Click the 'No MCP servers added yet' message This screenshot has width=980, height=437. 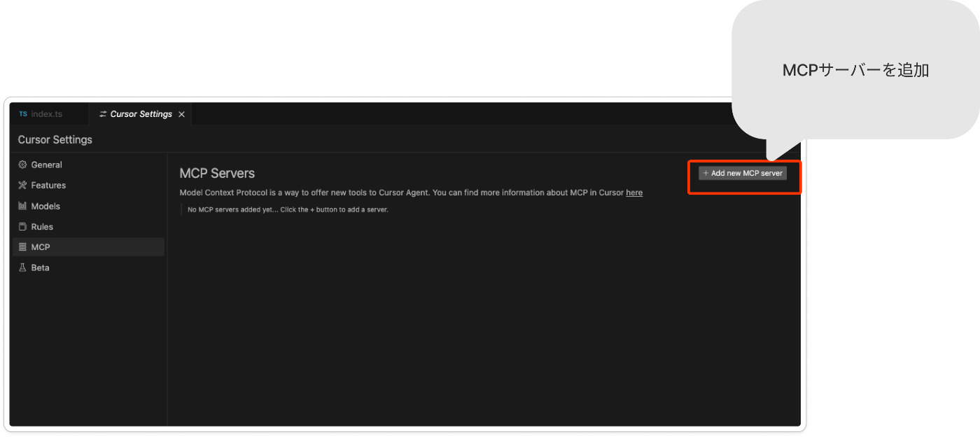tap(288, 209)
